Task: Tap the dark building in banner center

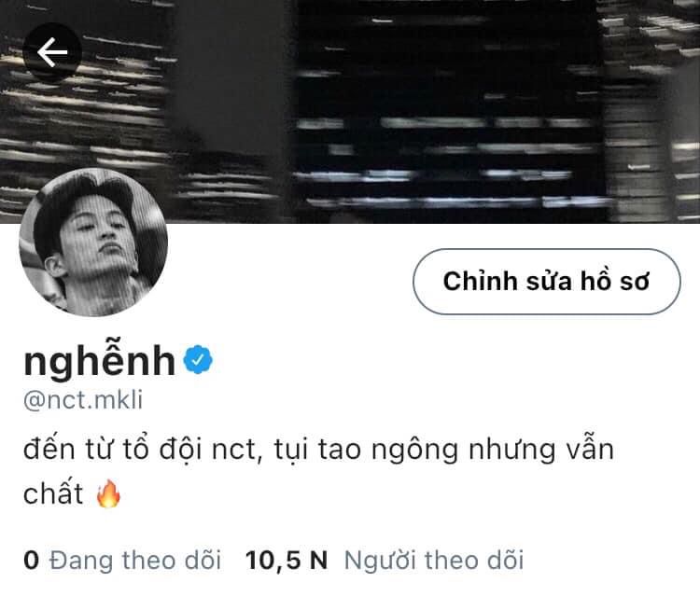Action: click(446, 112)
